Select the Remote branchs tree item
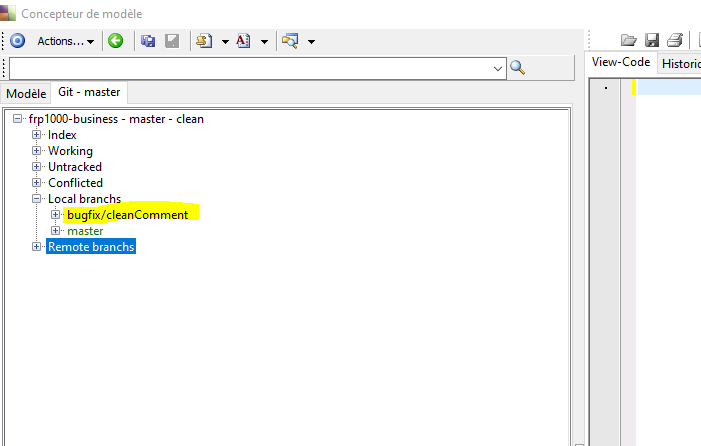The height and width of the screenshot is (446, 701). (91, 247)
